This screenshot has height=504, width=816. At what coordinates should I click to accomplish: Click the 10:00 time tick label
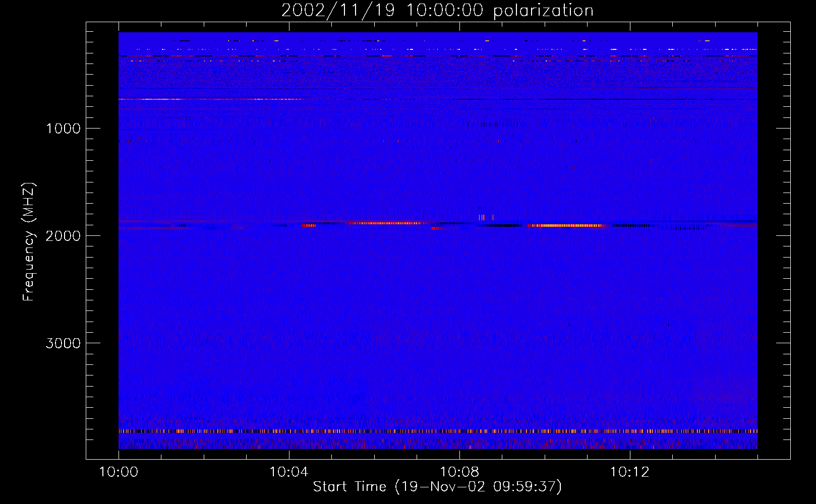pyautogui.click(x=119, y=472)
